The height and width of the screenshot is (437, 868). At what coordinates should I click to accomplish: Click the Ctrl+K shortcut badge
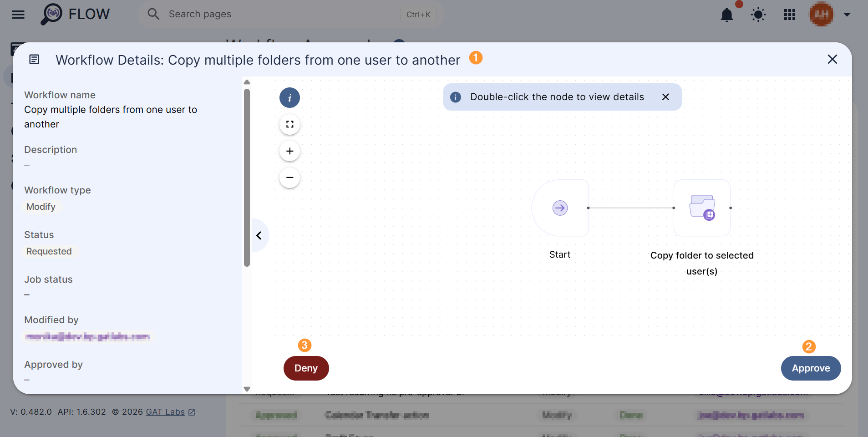418,15
